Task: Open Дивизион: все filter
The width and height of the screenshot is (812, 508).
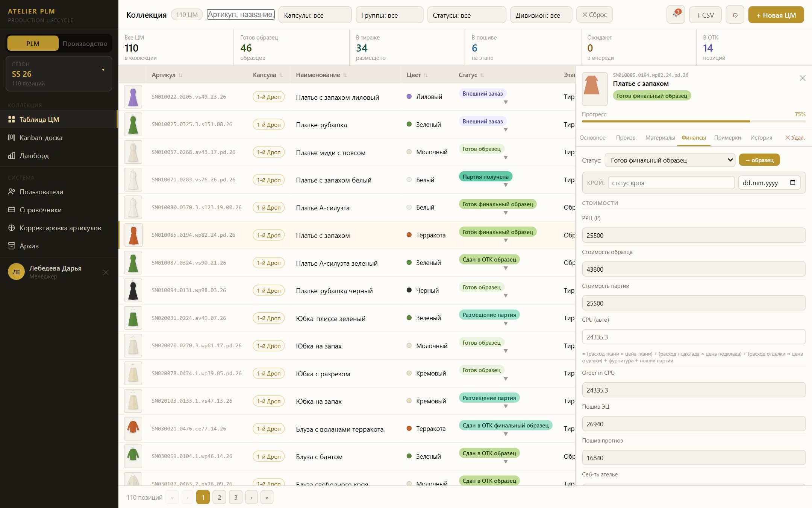Action: pyautogui.click(x=541, y=15)
